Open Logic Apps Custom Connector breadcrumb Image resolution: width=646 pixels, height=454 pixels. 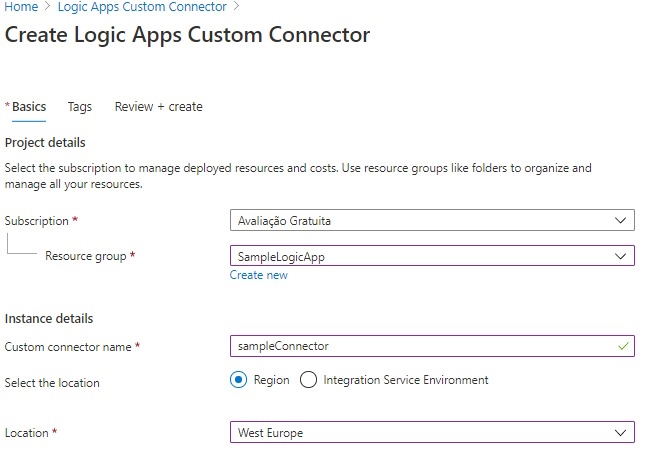[x=142, y=7]
